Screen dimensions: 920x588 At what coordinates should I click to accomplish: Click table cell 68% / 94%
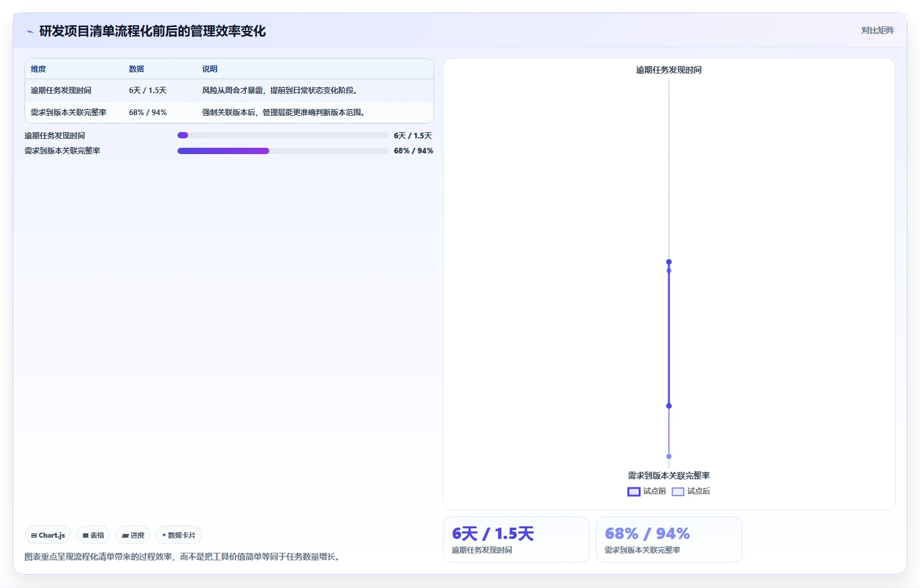pos(148,113)
